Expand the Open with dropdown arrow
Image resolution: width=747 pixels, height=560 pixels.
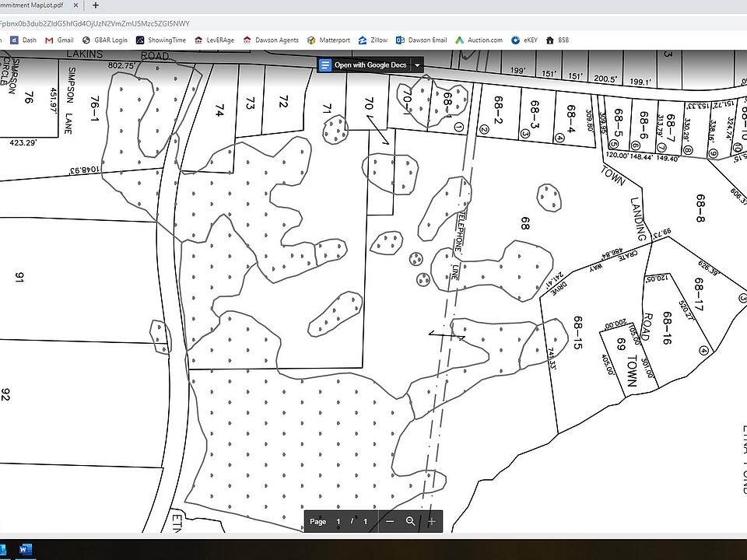point(417,65)
